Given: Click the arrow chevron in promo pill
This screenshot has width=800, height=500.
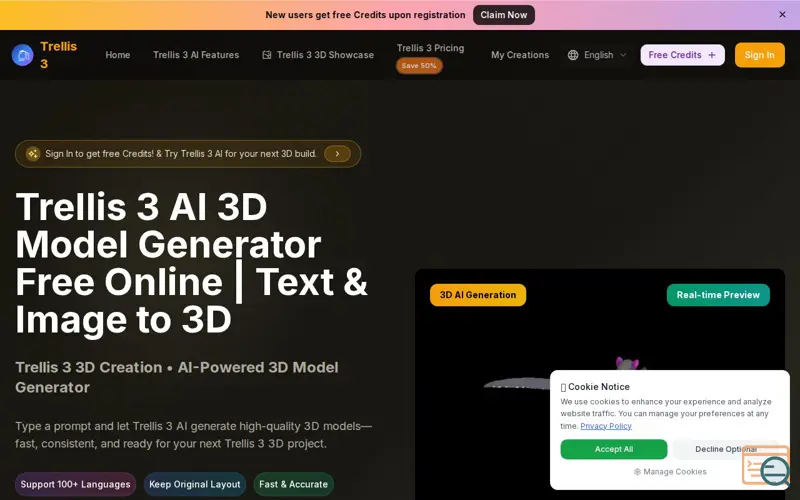Looking at the screenshot, I should pyautogui.click(x=337, y=154).
